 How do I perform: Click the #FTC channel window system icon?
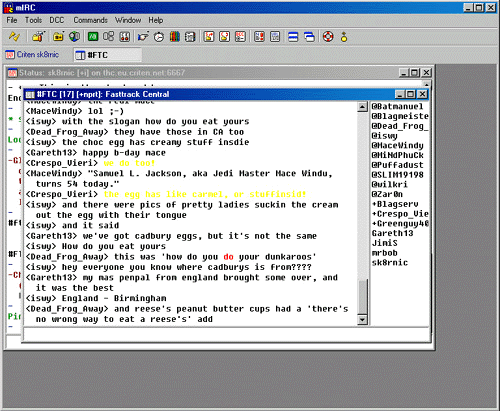point(30,94)
